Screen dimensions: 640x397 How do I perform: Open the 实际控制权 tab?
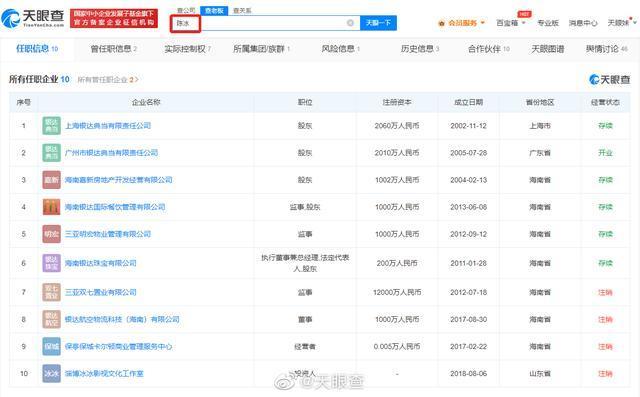(x=188, y=49)
